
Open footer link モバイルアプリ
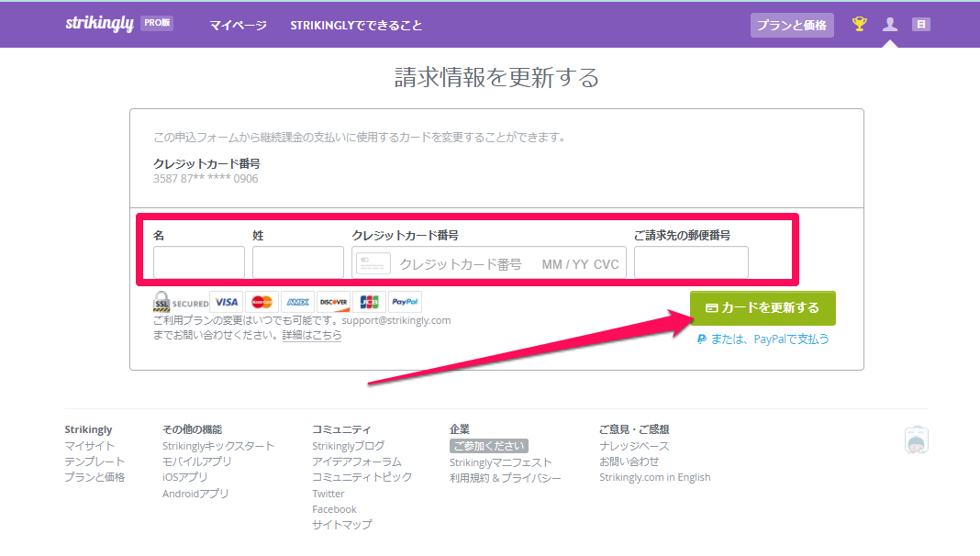[x=197, y=461]
